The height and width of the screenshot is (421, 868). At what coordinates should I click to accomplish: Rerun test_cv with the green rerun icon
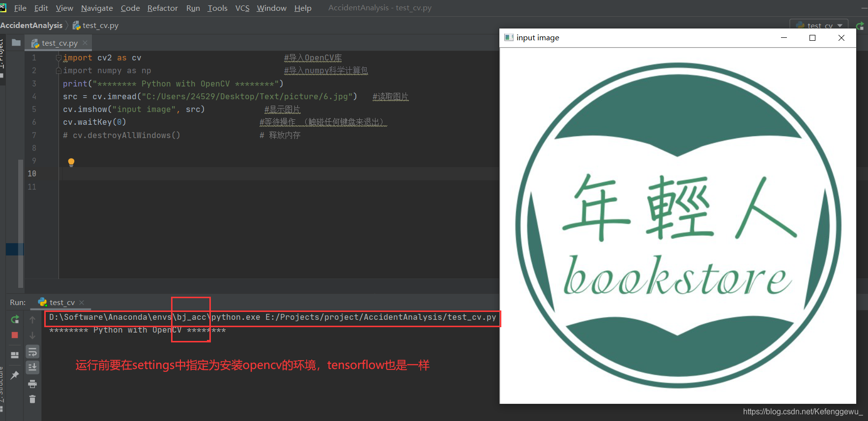pos(15,319)
